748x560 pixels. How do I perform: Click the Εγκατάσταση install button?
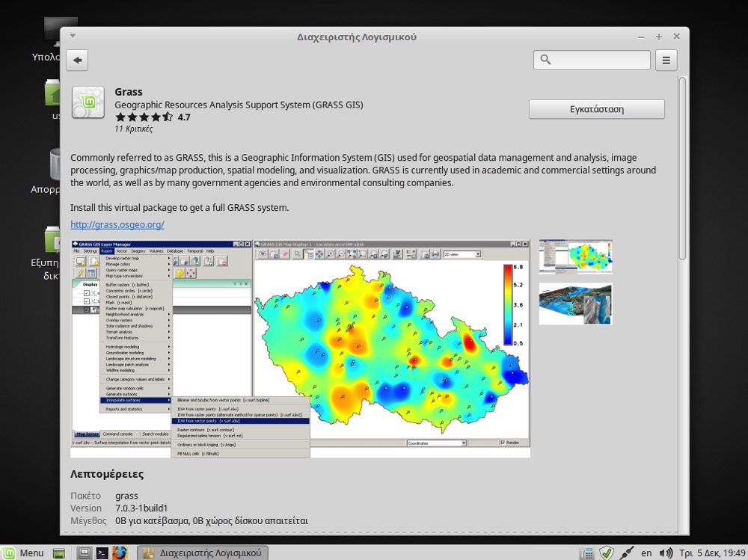click(x=597, y=109)
